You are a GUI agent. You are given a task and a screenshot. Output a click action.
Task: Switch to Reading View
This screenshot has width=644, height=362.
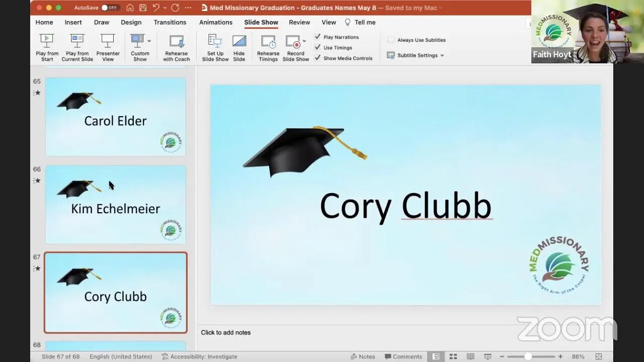(x=470, y=356)
